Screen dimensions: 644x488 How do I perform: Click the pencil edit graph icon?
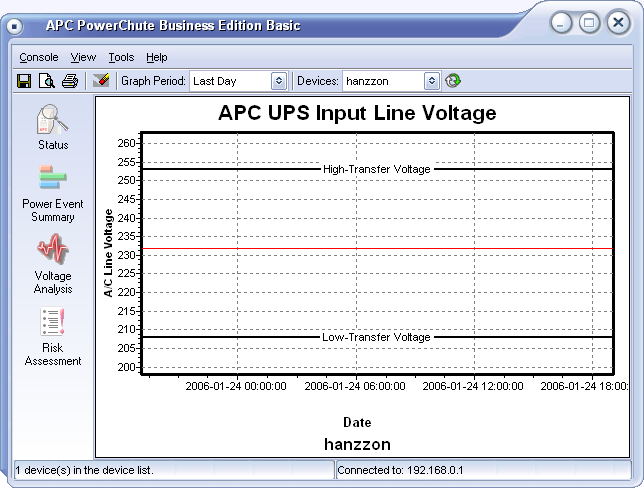[x=101, y=81]
